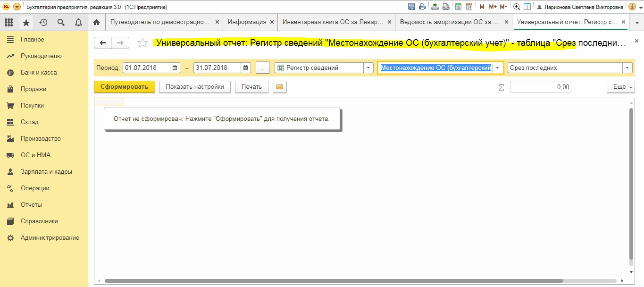Go back with the left arrow button
The width and height of the screenshot is (644, 287).
click(x=103, y=43)
